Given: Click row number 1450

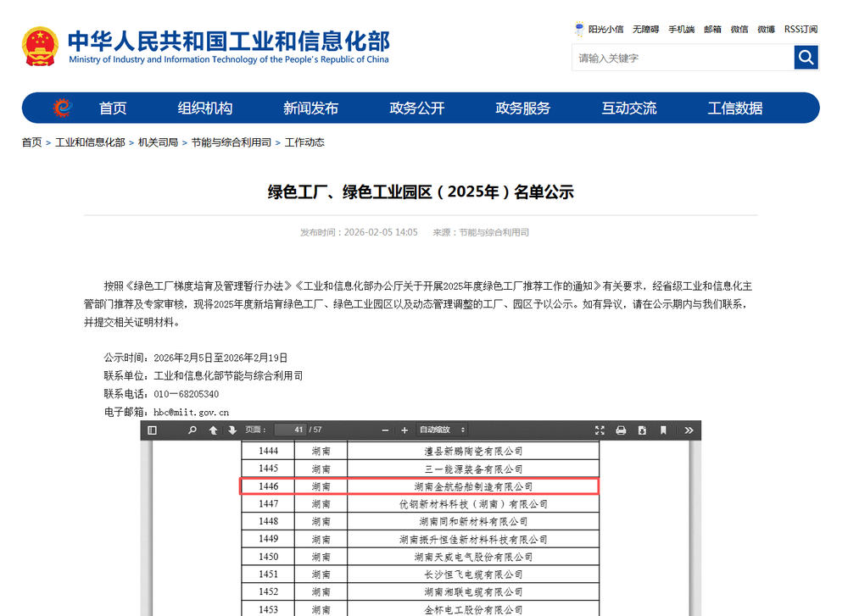Looking at the screenshot, I should pyautogui.click(x=268, y=557).
